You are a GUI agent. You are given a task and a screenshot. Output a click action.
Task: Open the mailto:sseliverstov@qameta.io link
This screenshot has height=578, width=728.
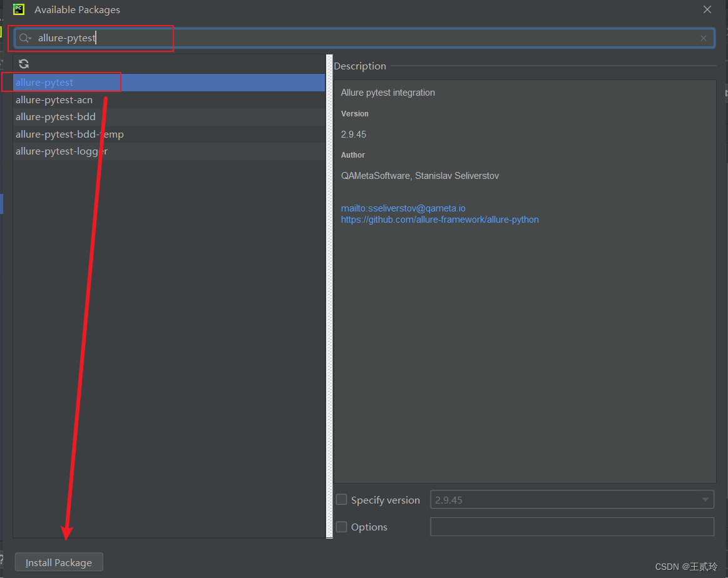coord(403,208)
